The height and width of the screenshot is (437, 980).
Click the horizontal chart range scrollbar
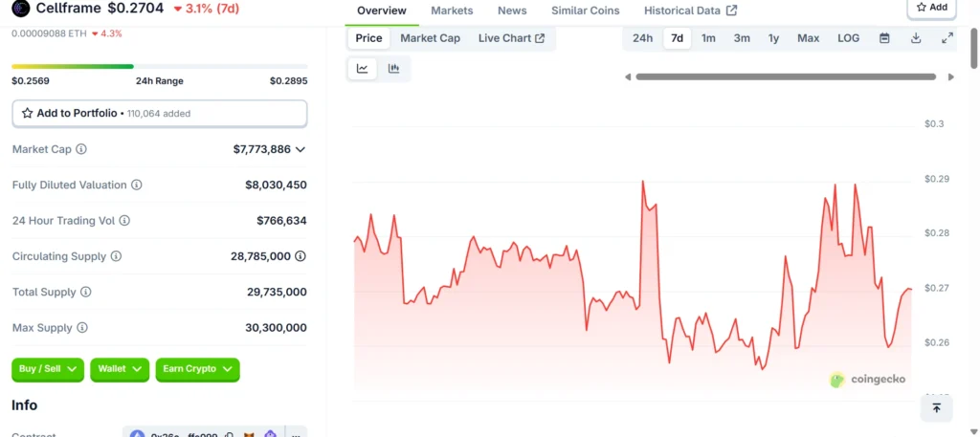[786, 76]
